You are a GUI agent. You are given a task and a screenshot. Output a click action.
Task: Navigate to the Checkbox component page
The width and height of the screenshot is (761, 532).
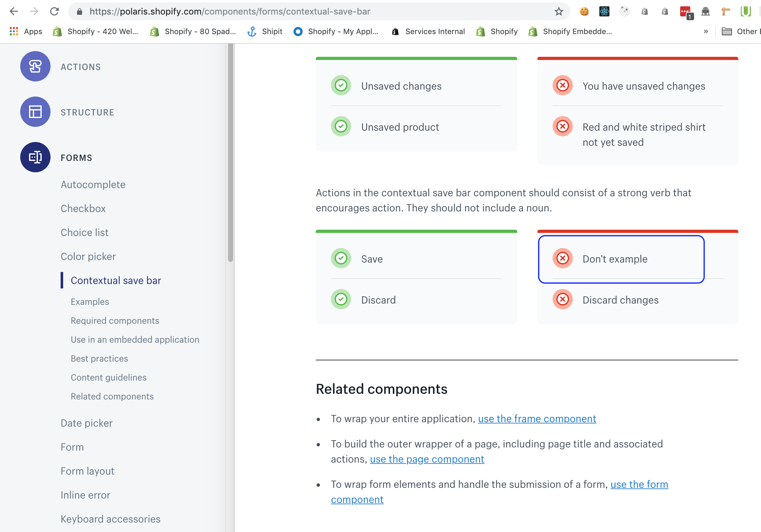pyautogui.click(x=83, y=208)
